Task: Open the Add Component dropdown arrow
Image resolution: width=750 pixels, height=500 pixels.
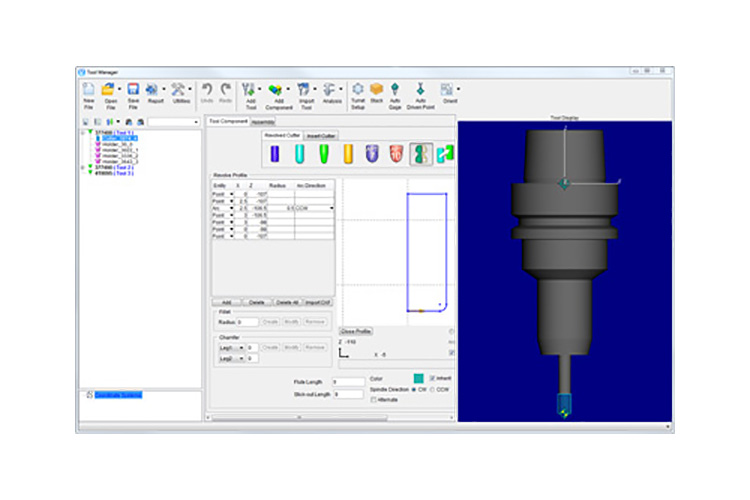Action: click(x=288, y=89)
